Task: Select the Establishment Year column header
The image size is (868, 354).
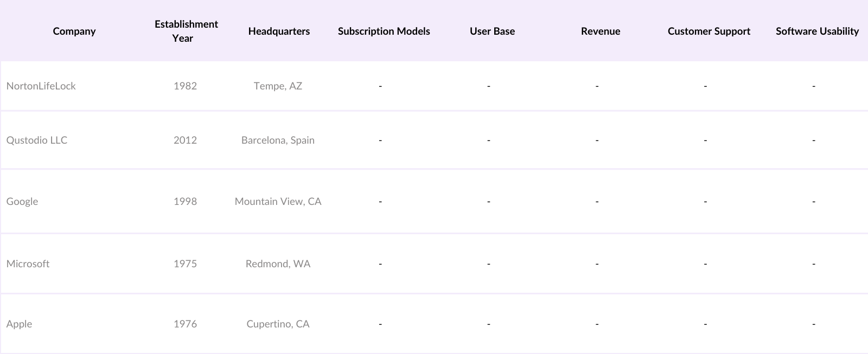Action: [x=186, y=31]
